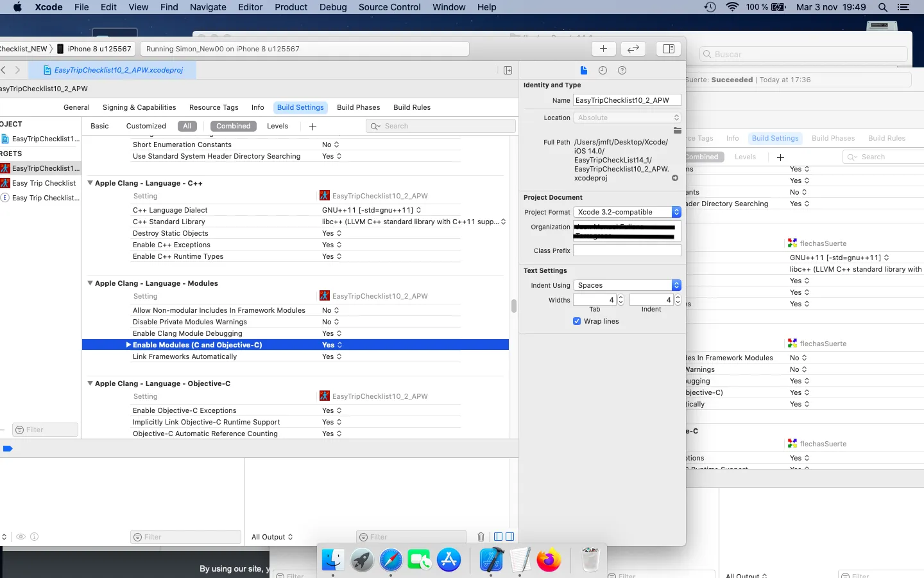924x578 pixels.
Task: Collapse Apple Clang - Language - Modules section
Action: pyautogui.click(x=90, y=283)
